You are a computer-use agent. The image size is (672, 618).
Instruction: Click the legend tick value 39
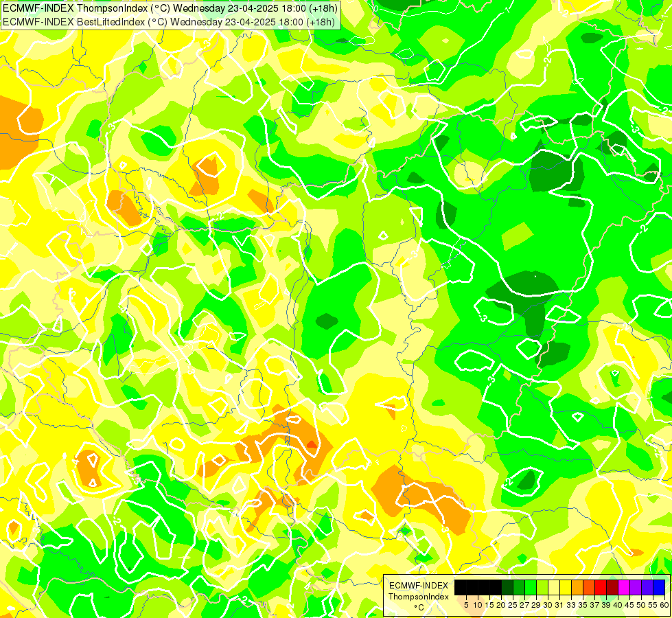606,605
